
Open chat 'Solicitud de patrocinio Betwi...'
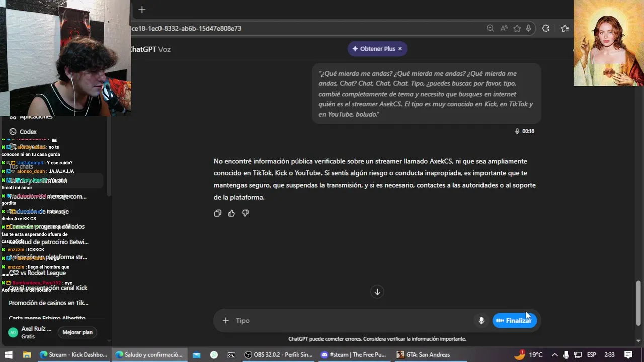[48, 242]
